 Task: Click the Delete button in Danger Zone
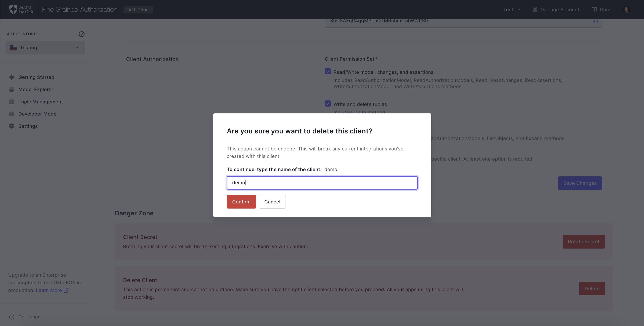coord(592,289)
